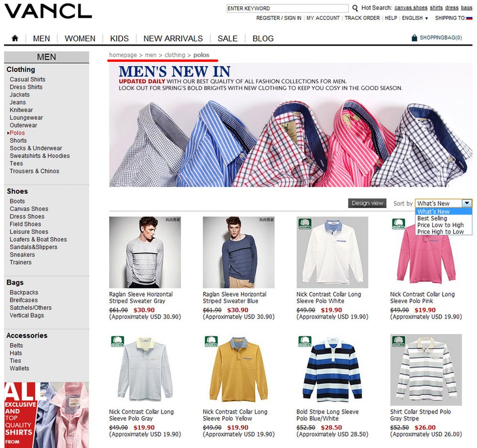Open the Backpacks link under Bags

click(x=24, y=293)
